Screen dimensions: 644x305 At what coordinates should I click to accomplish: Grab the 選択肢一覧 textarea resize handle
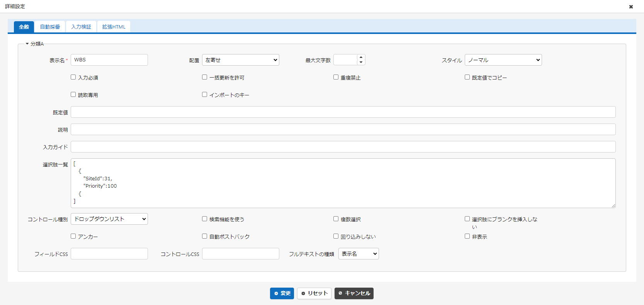[613, 206]
